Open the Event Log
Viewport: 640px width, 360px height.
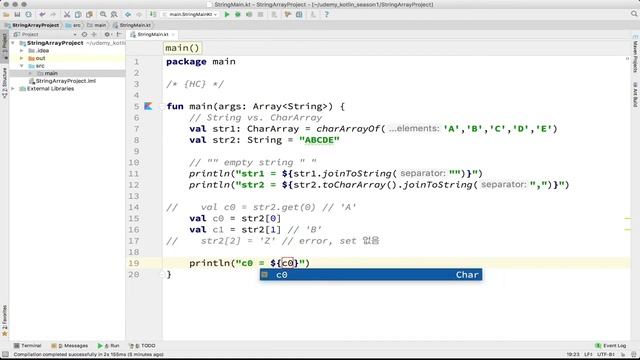(611, 346)
